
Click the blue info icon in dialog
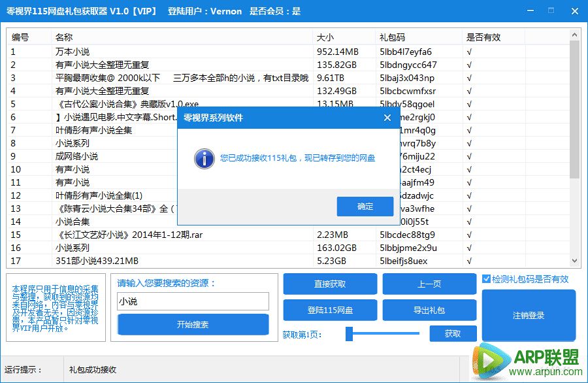click(204, 159)
